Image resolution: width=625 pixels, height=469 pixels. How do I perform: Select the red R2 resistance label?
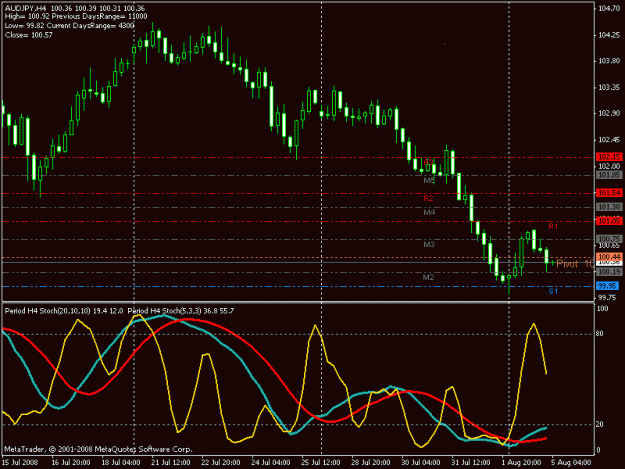(428, 198)
